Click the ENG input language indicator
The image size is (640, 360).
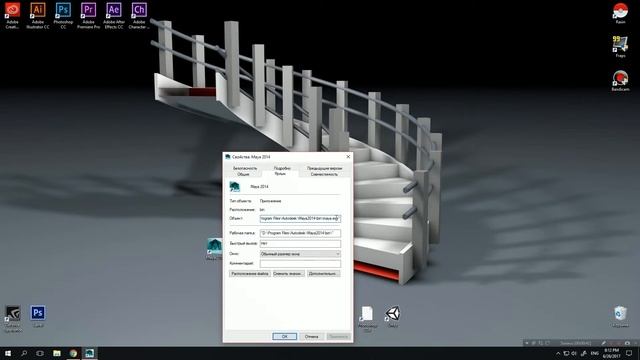[x=595, y=353]
